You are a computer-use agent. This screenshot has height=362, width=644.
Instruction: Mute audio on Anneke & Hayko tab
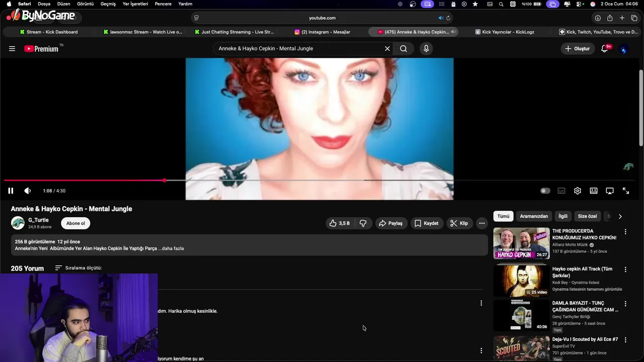(453, 32)
